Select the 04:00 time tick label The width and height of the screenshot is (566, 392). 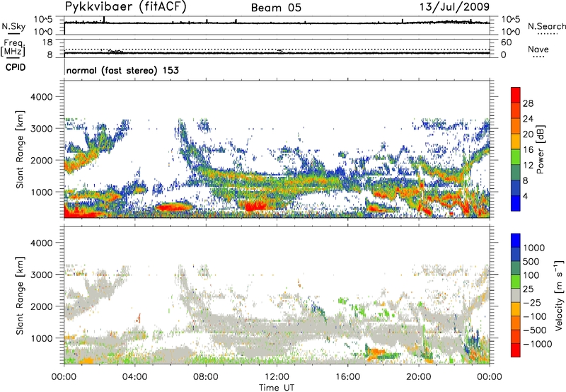(134, 377)
